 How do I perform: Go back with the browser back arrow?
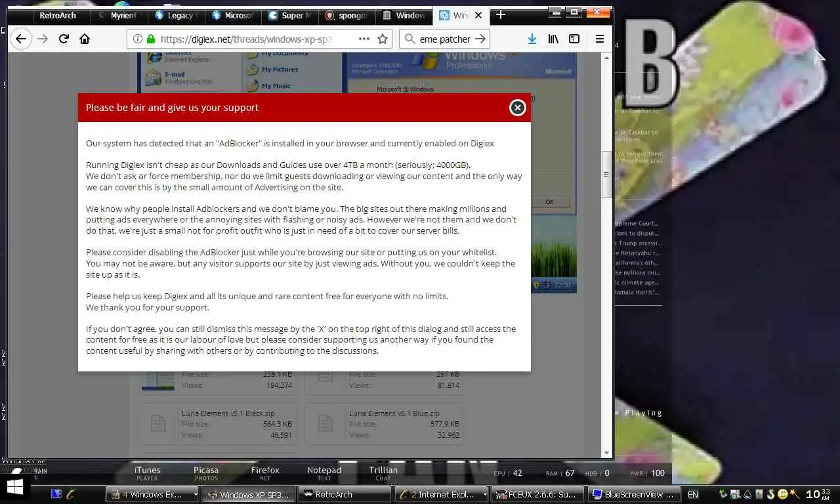tap(21, 39)
